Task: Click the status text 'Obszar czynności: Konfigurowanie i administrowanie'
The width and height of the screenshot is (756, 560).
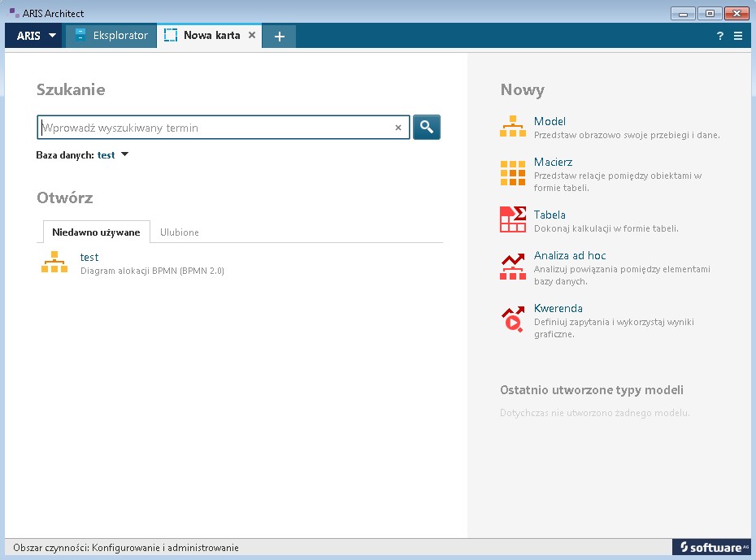Action: point(126,548)
